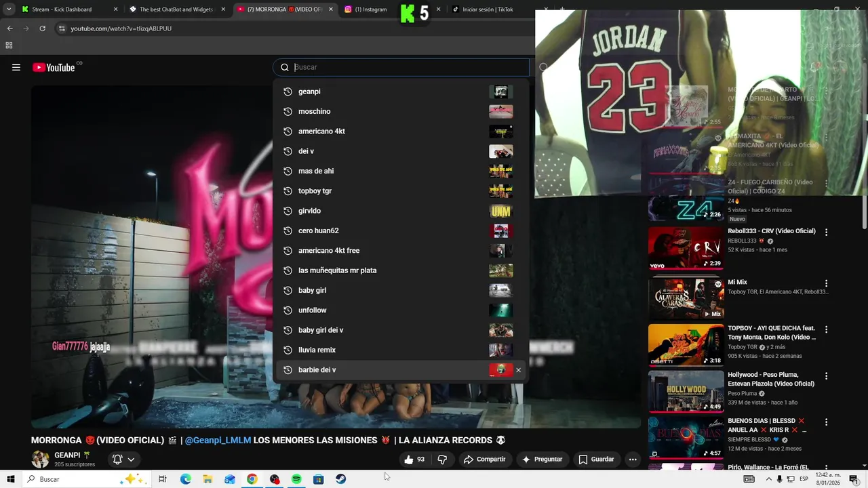868x488 pixels.
Task: Pick 'baby girl' search suggestion
Action: click(x=401, y=290)
